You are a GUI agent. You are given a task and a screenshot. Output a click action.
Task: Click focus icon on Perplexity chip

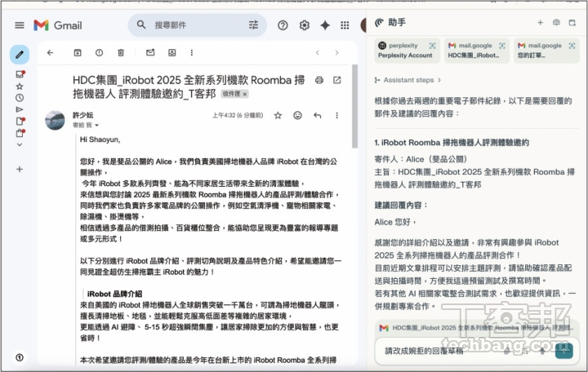point(432,46)
